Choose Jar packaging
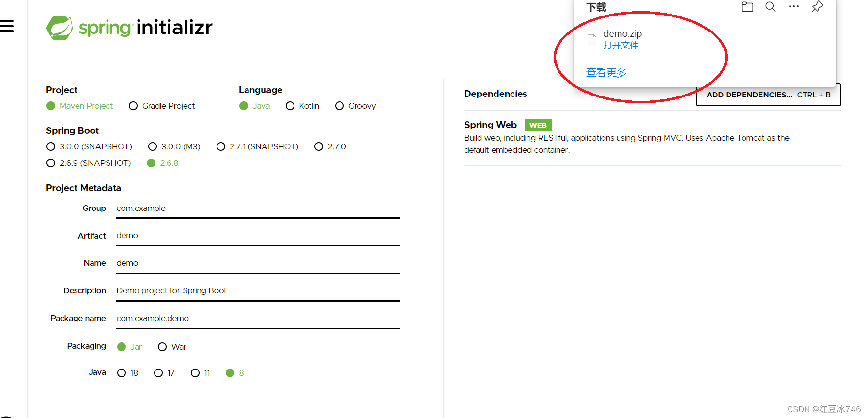This screenshot has width=868, height=418. [x=129, y=347]
